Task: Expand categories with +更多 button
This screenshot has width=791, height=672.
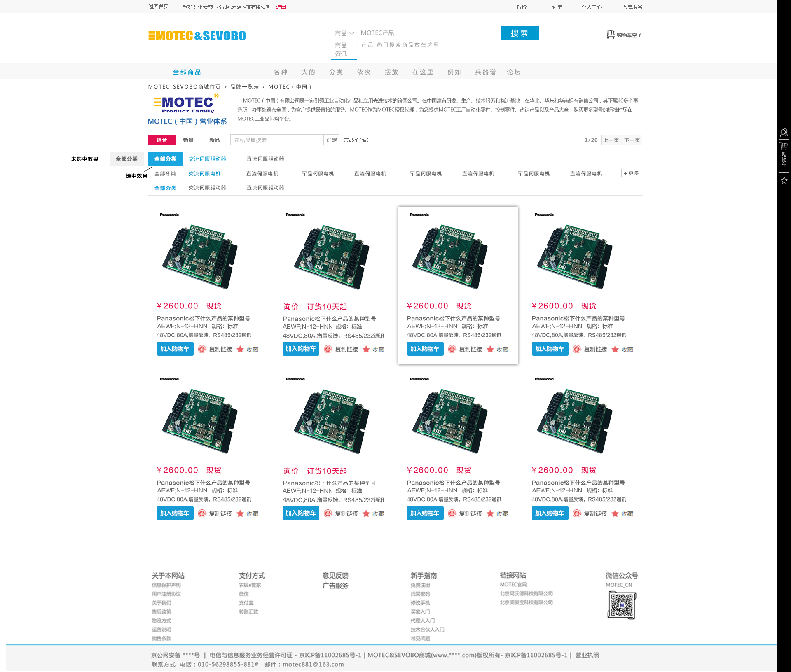Action: point(631,173)
